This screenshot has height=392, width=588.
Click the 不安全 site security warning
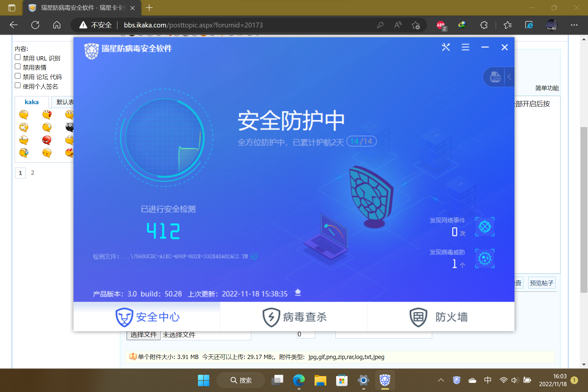coord(95,25)
